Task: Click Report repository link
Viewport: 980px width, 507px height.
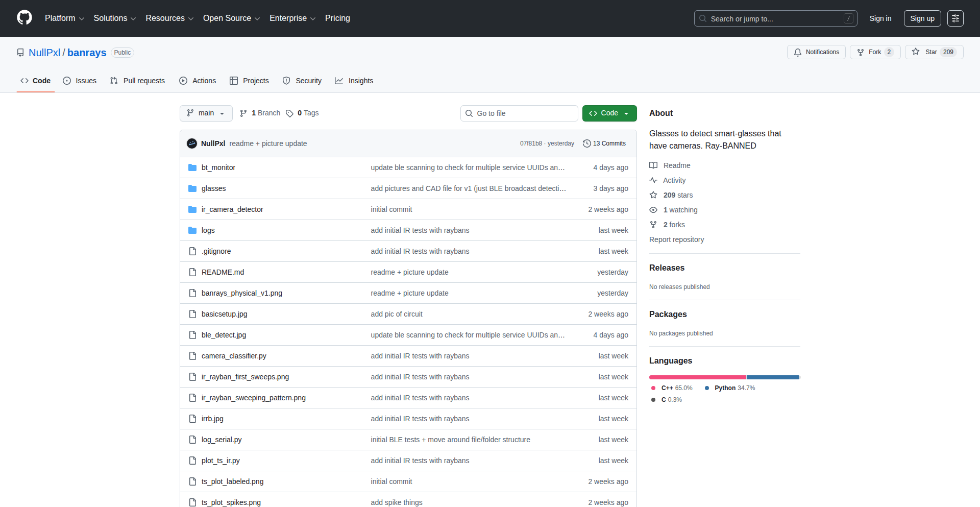Action: point(676,239)
